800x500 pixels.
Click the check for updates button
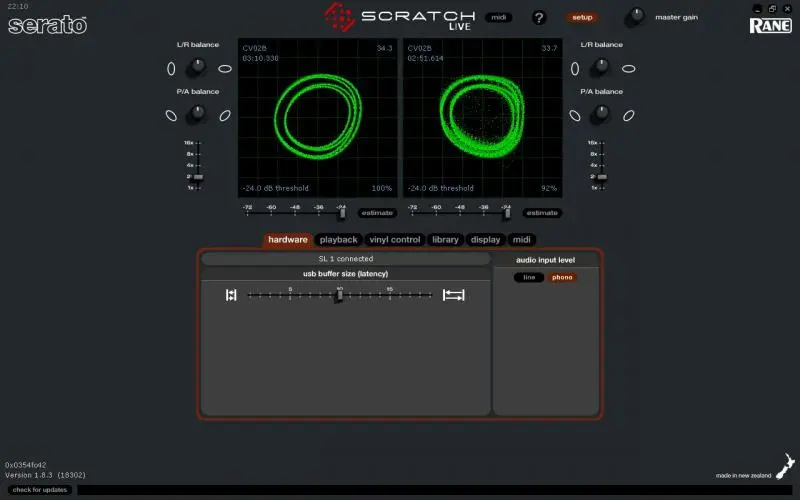(x=40, y=489)
